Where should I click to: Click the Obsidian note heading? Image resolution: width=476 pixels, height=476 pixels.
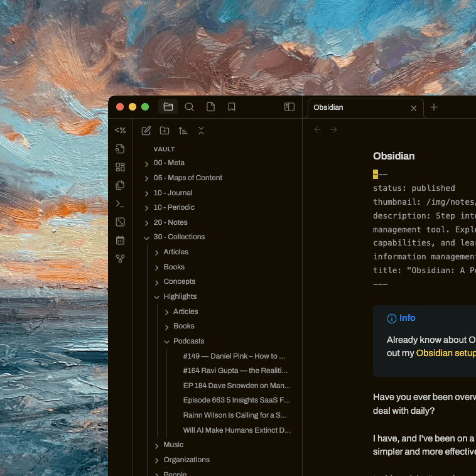click(x=394, y=156)
